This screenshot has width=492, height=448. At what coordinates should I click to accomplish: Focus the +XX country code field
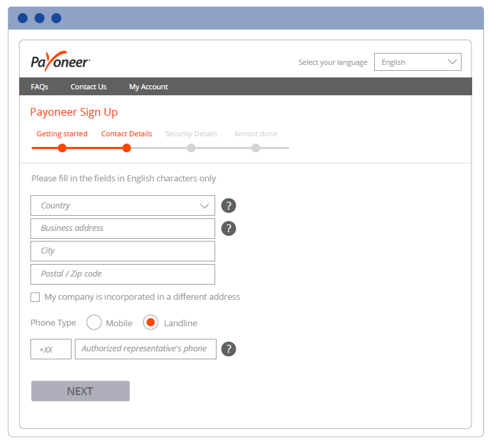[x=51, y=349]
